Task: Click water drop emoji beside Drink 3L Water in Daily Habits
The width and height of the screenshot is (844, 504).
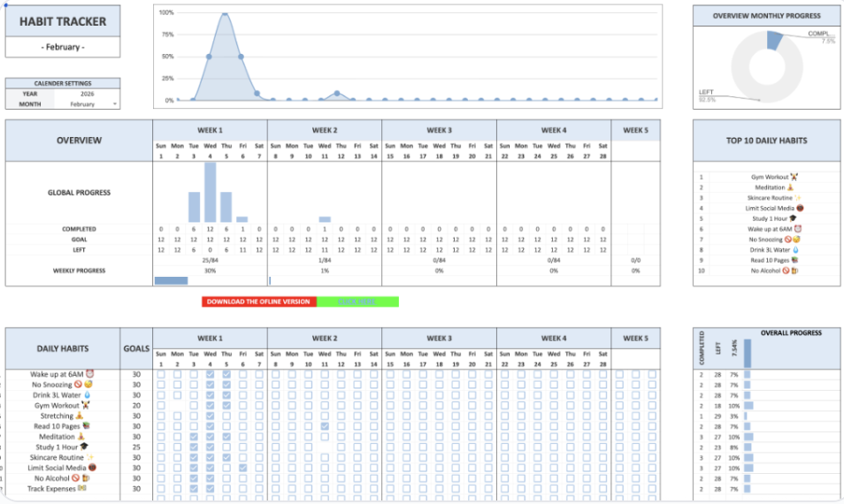Action: click(88, 395)
